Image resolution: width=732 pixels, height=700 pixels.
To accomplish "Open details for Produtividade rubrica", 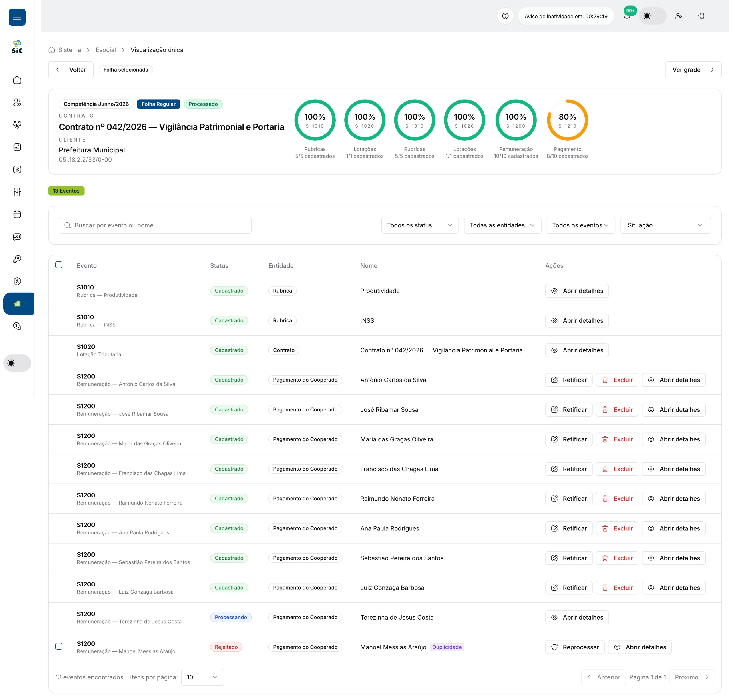I will (x=577, y=291).
